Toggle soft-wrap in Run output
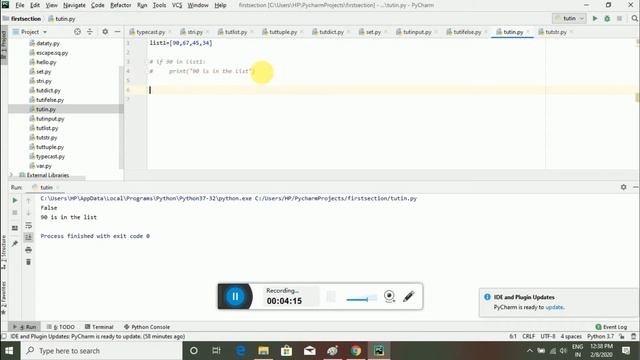Image resolution: width=640 pixels, height=360 pixels. tap(28, 225)
